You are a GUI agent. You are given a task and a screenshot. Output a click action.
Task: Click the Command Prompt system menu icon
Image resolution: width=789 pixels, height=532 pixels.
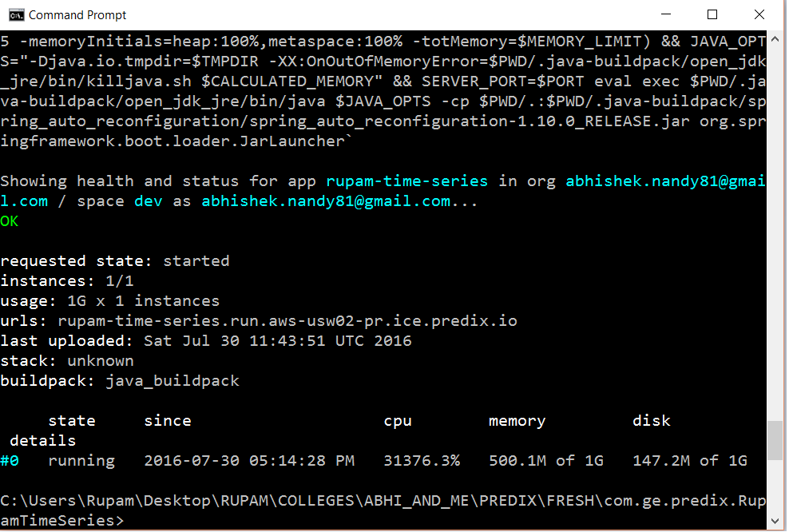click(16, 15)
